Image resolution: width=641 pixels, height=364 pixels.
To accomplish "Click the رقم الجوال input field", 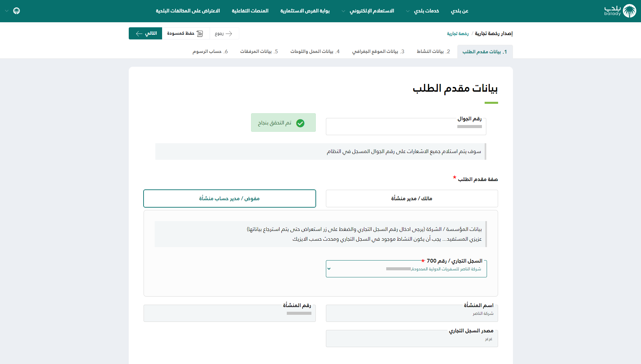I will [406, 127].
